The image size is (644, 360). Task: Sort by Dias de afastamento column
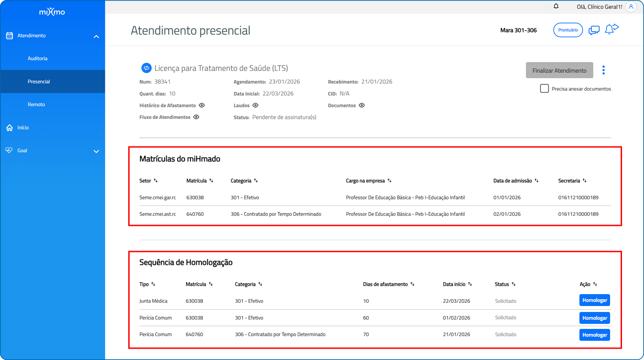(412, 284)
